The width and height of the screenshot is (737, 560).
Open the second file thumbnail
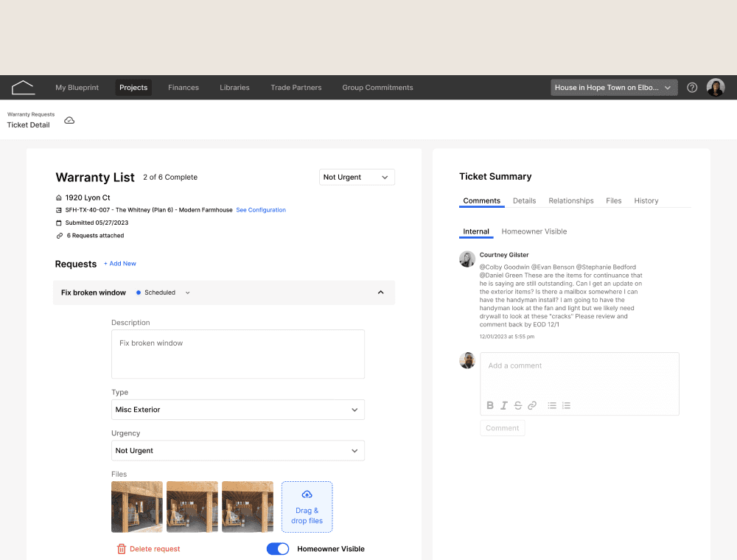[192, 507]
